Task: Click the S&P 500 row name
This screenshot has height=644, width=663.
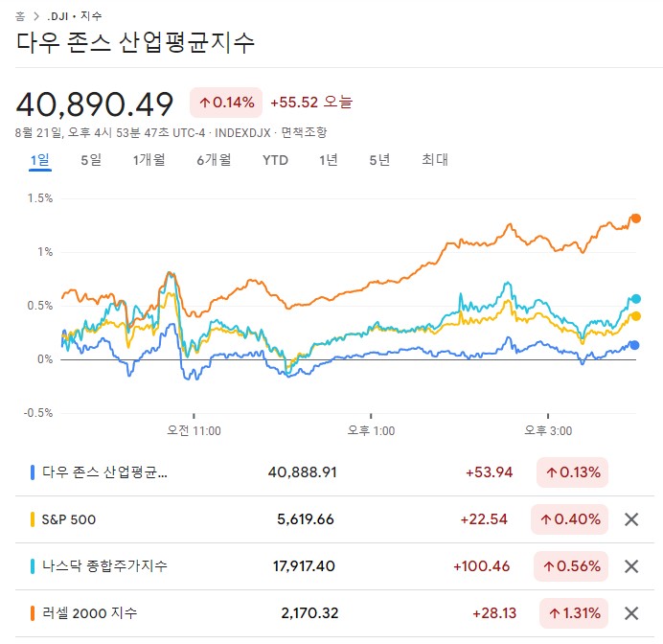Action: point(68,519)
